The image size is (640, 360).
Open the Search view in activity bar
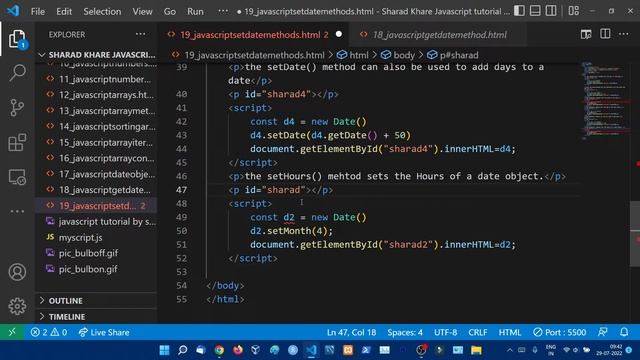17,73
